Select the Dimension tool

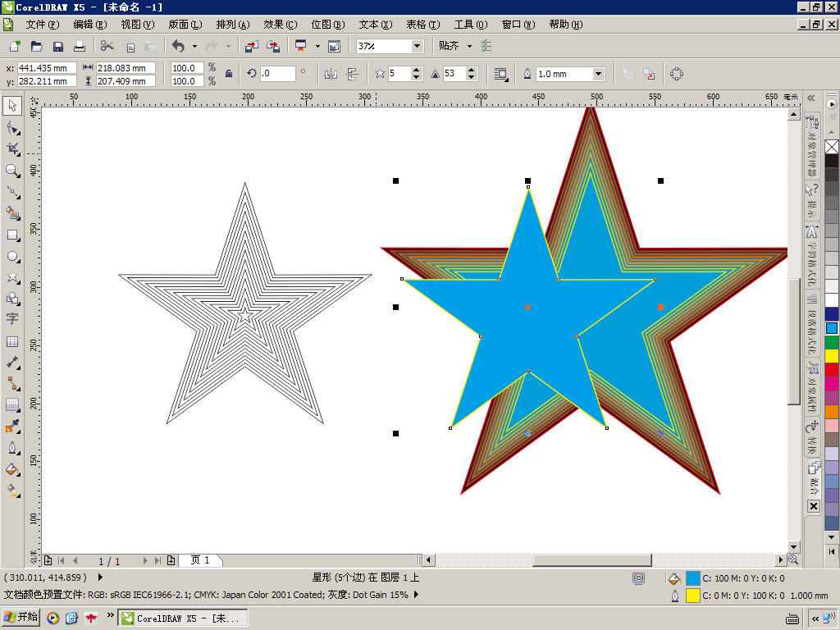(13, 363)
